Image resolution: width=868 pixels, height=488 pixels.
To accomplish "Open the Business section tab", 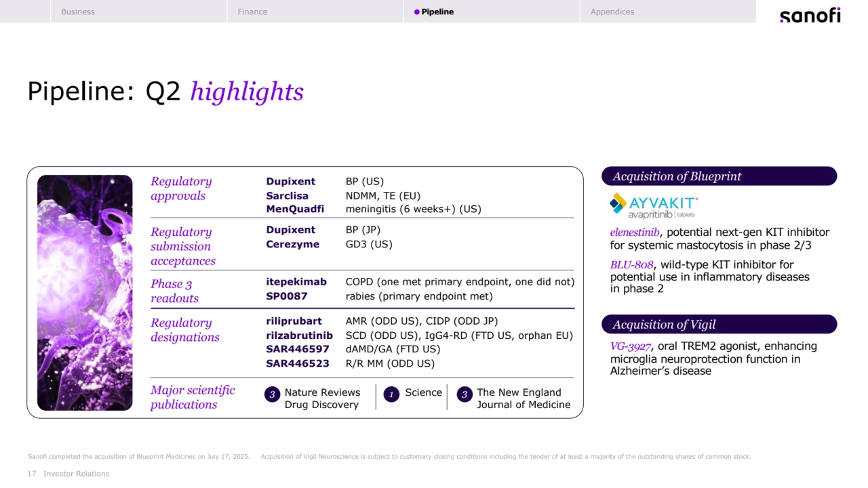I will point(138,12).
